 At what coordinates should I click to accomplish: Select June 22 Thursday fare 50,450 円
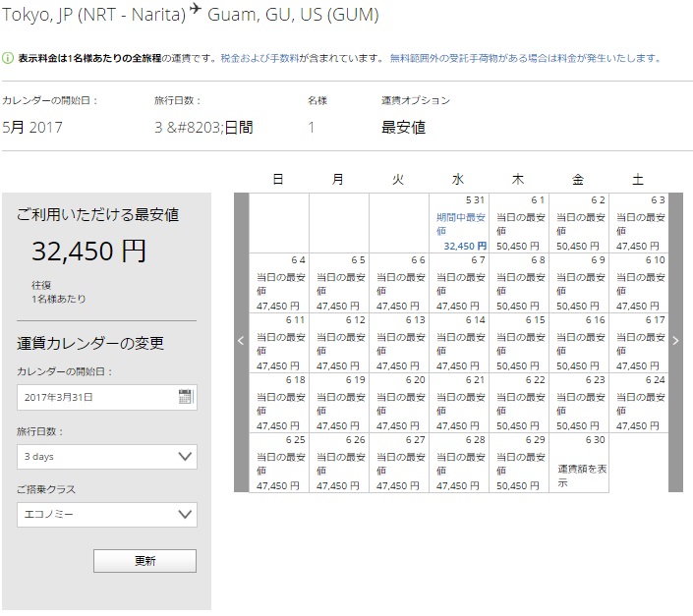(x=519, y=404)
